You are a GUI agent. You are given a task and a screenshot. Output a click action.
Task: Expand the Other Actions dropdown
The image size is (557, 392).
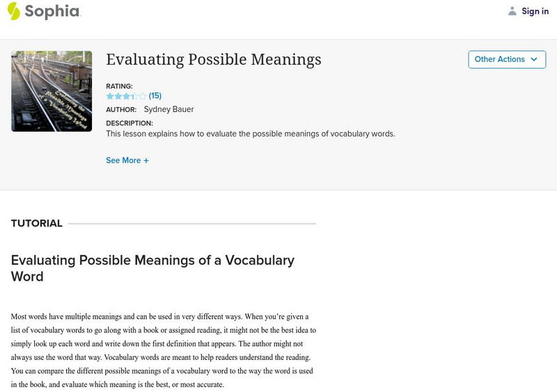(500, 59)
